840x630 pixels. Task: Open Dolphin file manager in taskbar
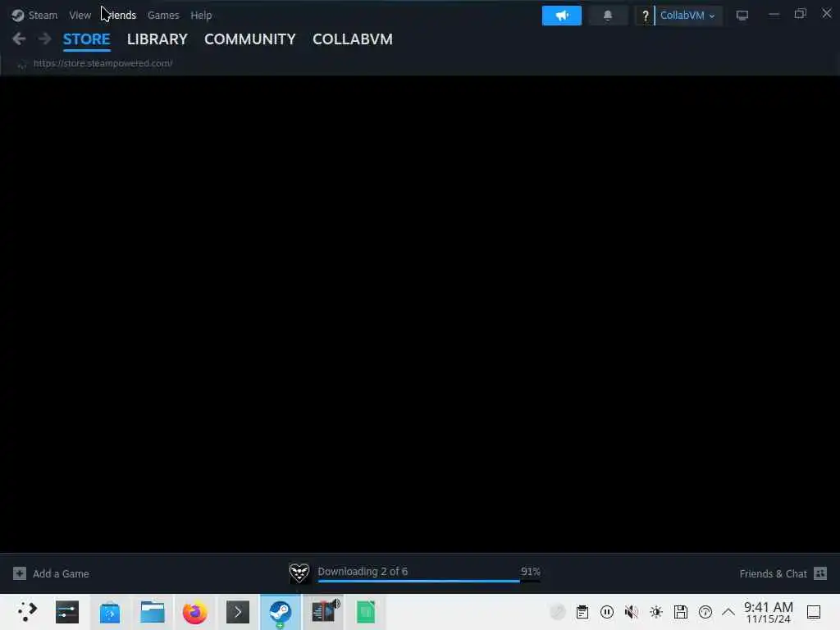152,612
